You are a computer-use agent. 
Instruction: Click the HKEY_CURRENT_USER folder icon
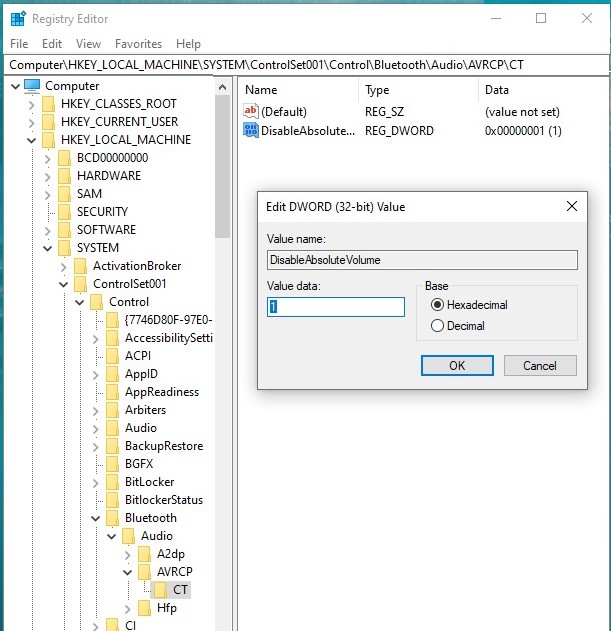click(x=48, y=122)
